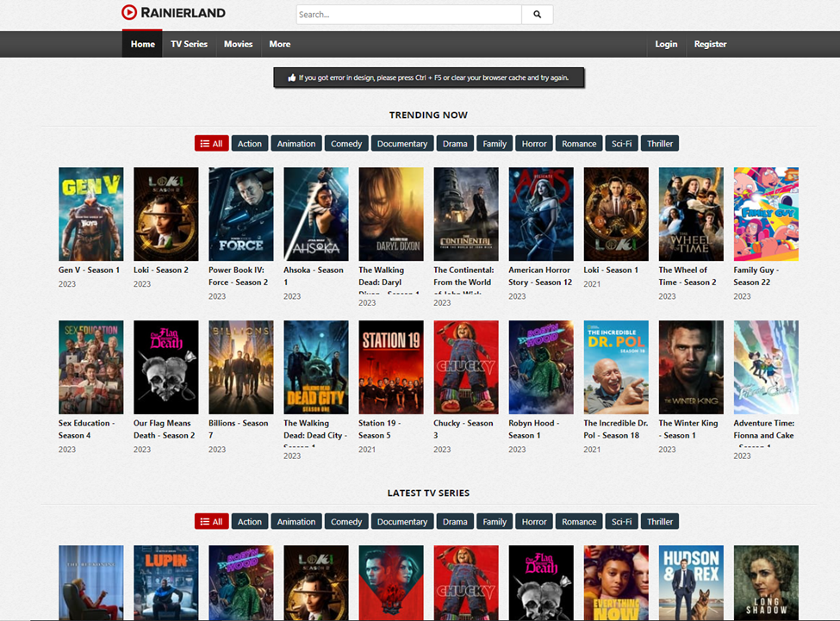Open the Sex Education poster thumbnail
840x621 pixels.
click(x=91, y=367)
